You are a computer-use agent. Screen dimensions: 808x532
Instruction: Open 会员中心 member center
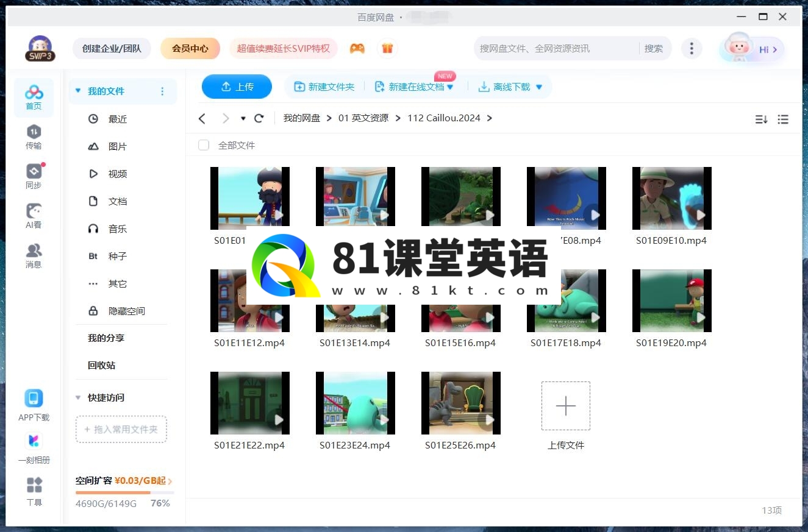tap(190, 48)
